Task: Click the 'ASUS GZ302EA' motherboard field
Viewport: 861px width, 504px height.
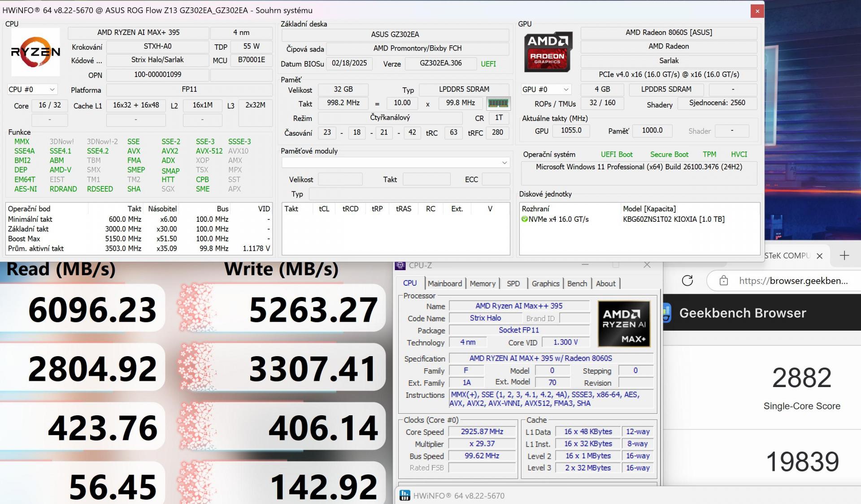Action: [395, 34]
